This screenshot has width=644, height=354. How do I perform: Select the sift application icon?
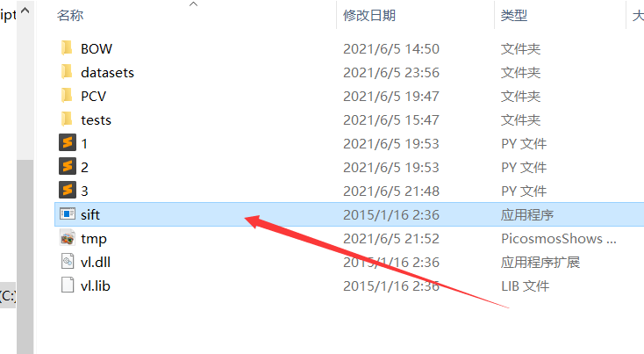click(x=68, y=213)
